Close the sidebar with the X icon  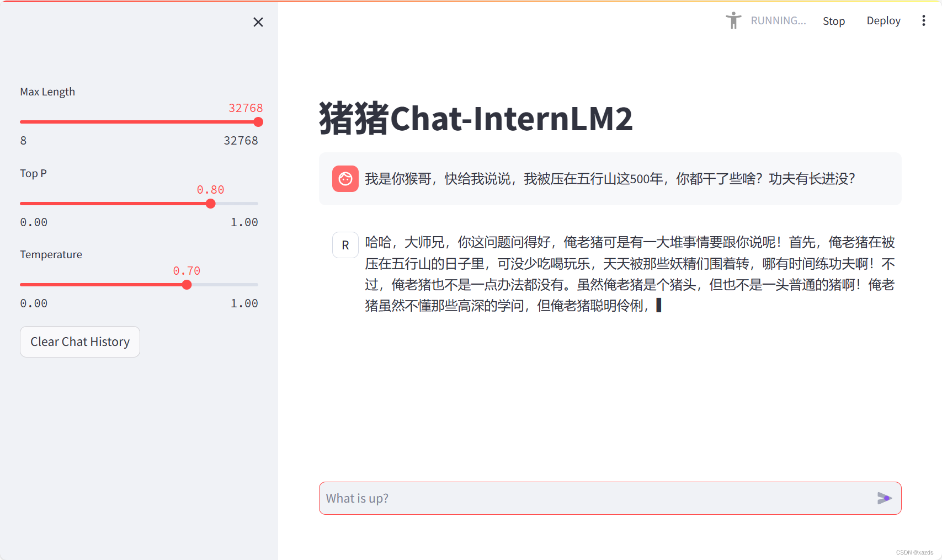pyautogui.click(x=258, y=22)
